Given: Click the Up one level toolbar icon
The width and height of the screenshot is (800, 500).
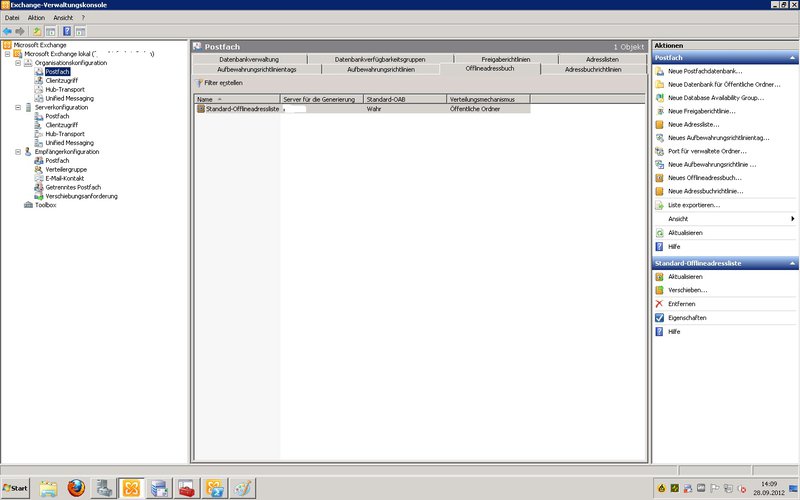Looking at the screenshot, I should click(37, 32).
